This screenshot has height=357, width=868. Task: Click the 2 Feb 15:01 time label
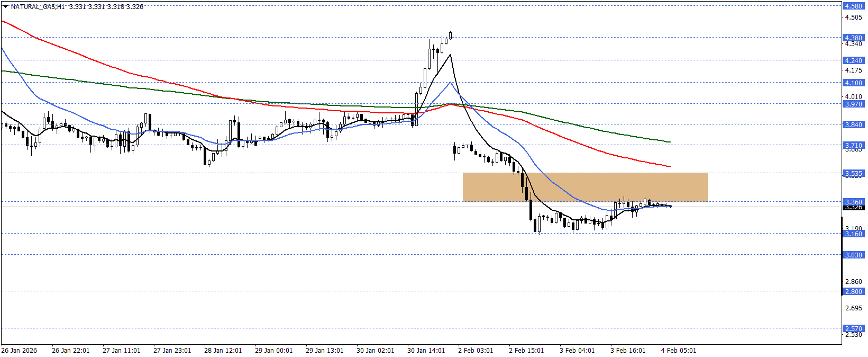pos(526,351)
